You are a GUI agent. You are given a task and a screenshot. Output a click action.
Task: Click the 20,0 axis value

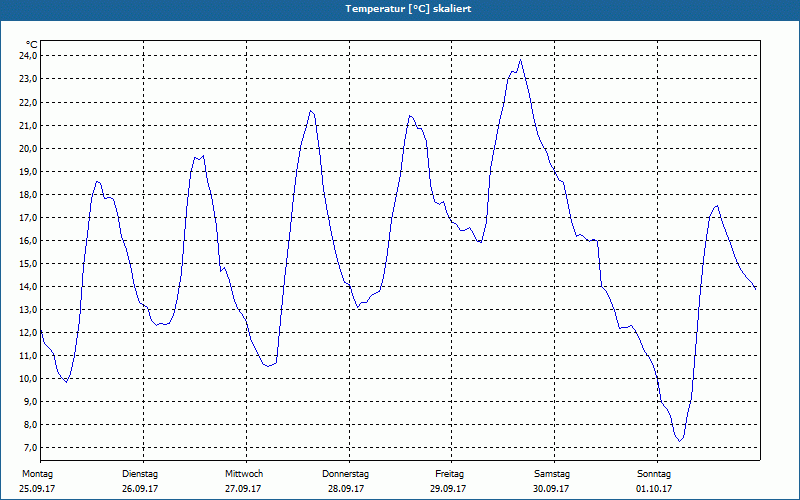[28, 148]
